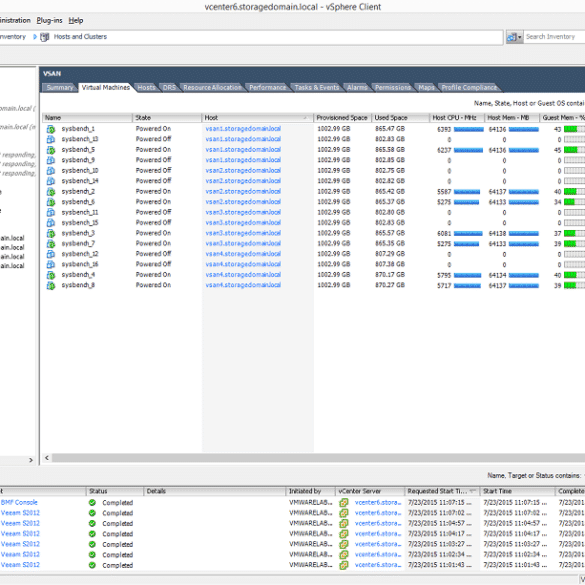The height and width of the screenshot is (585, 585).
Task: Sort by Used Space column header
Action: tap(400, 118)
